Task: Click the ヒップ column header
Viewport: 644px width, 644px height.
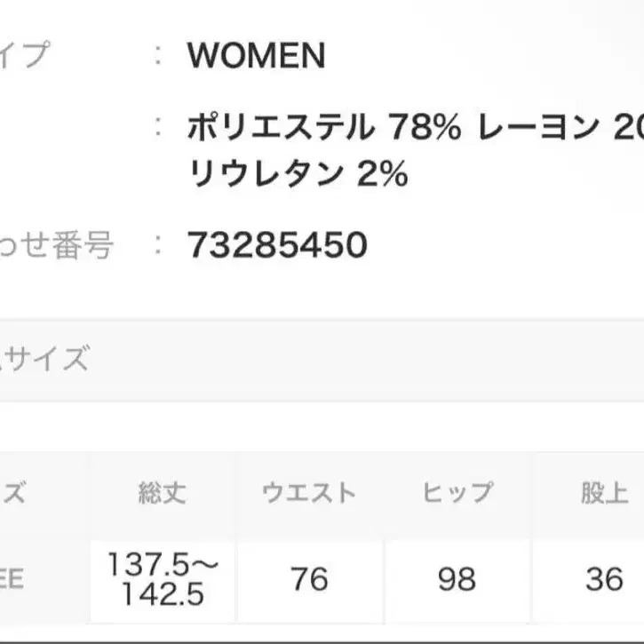Action: 457,494
